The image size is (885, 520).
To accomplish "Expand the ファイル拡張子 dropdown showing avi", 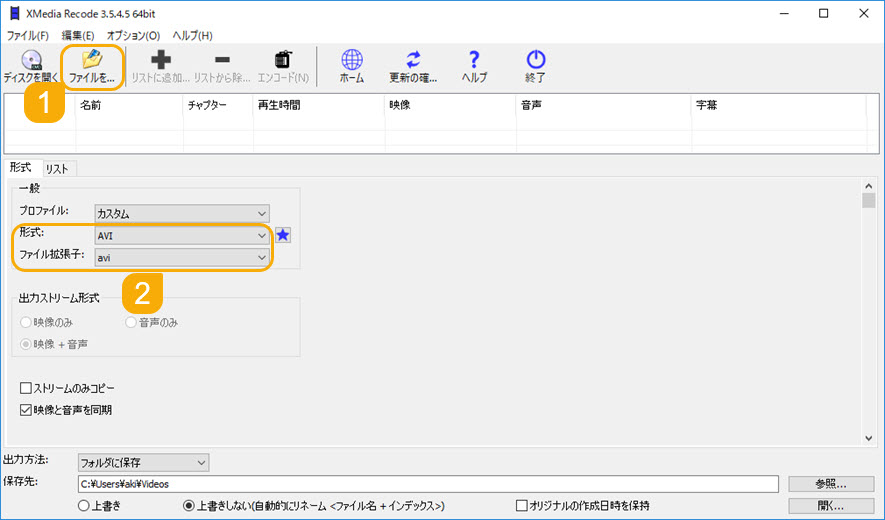I will pyautogui.click(x=182, y=257).
